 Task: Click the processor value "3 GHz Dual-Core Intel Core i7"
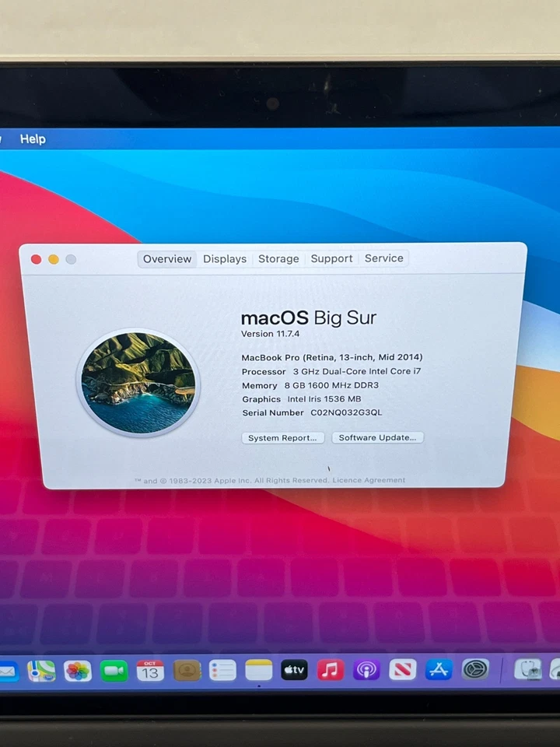(357, 371)
